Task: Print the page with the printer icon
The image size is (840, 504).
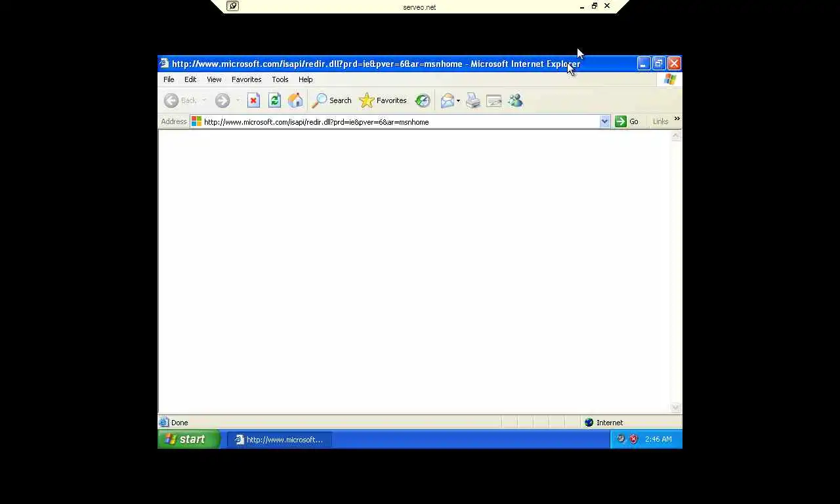Action: [x=473, y=100]
